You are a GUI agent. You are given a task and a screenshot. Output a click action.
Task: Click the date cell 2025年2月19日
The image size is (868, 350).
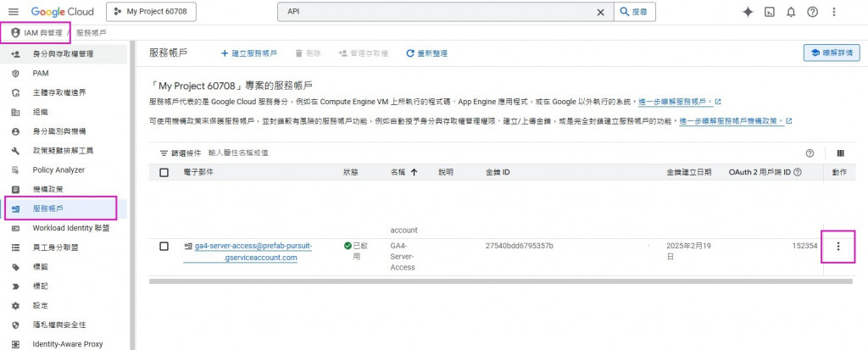pyautogui.click(x=688, y=252)
